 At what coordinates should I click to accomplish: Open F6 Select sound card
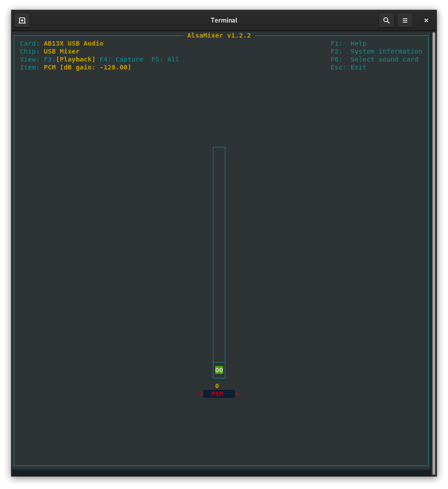pyautogui.click(x=375, y=59)
